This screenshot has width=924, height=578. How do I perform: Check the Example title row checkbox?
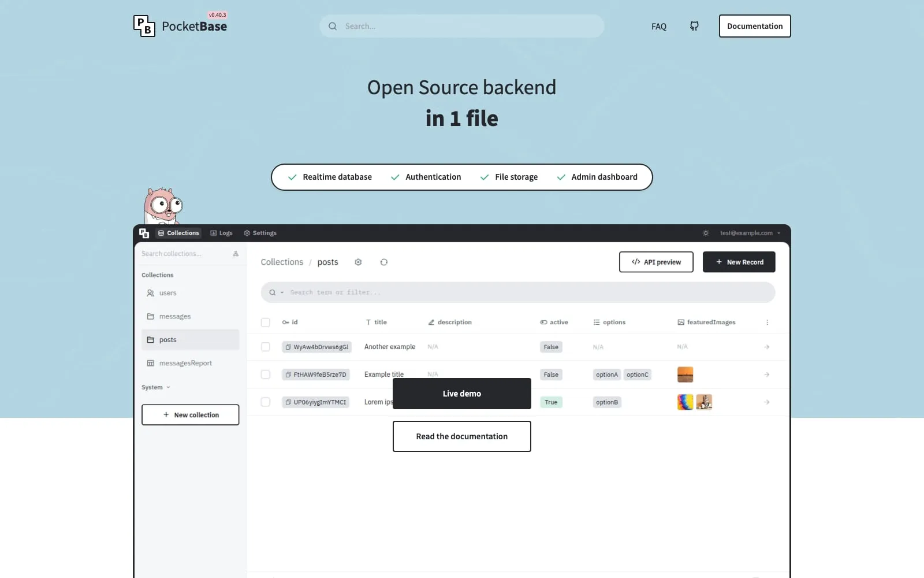[x=266, y=375]
